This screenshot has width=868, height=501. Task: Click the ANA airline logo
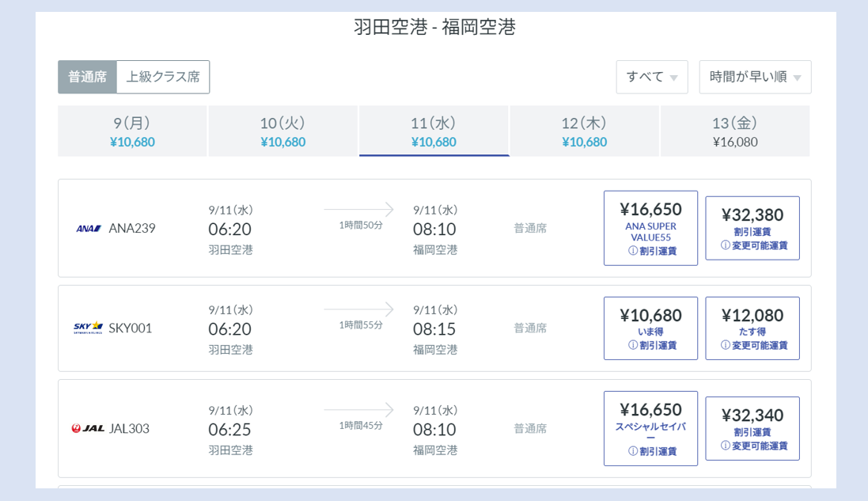click(x=89, y=229)
